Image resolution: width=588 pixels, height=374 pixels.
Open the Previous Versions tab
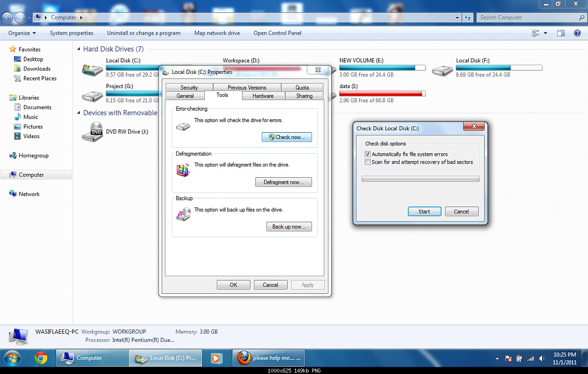click(x=247, y=88)
